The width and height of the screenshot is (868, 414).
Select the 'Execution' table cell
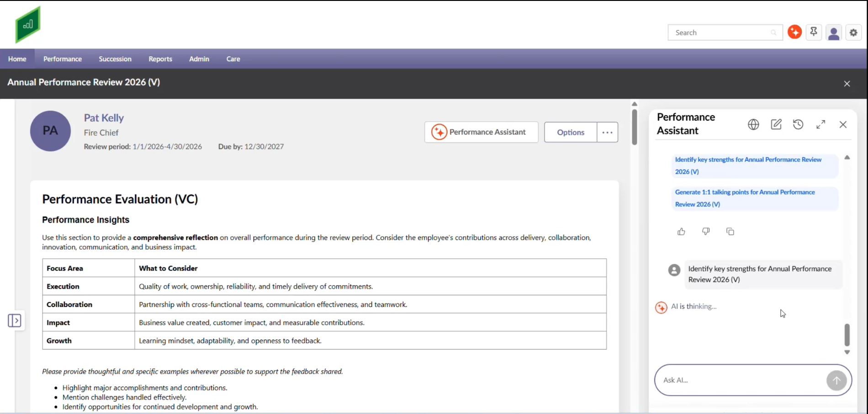(x=89, y=287)
